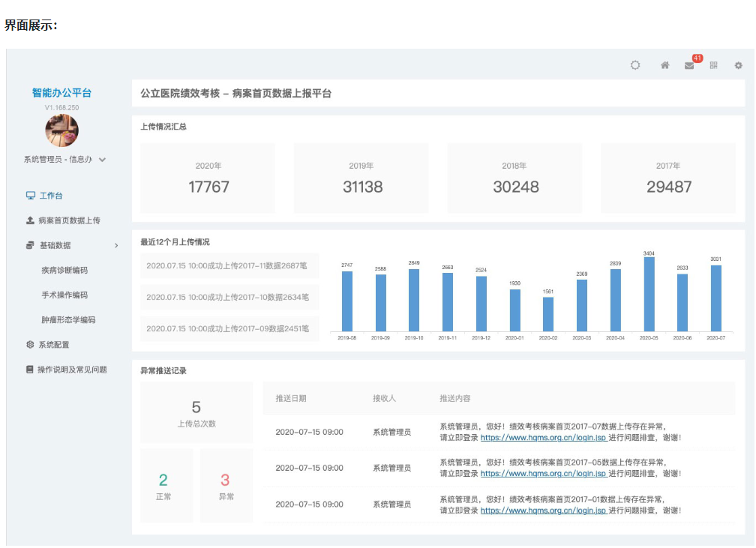This screenshot has width=756, height=548.
Task: Collapse the 基础数据 menu chevron
Action: [x=116, y=245]
